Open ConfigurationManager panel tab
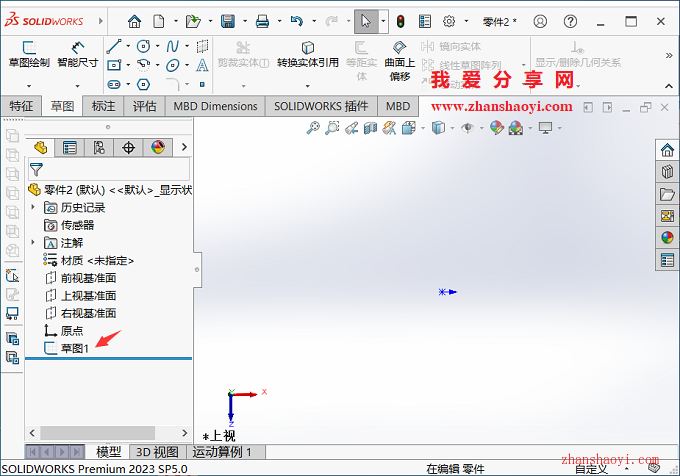Viewport: 680px width, 476px height. pyautogui.click(x=99, y=148)
